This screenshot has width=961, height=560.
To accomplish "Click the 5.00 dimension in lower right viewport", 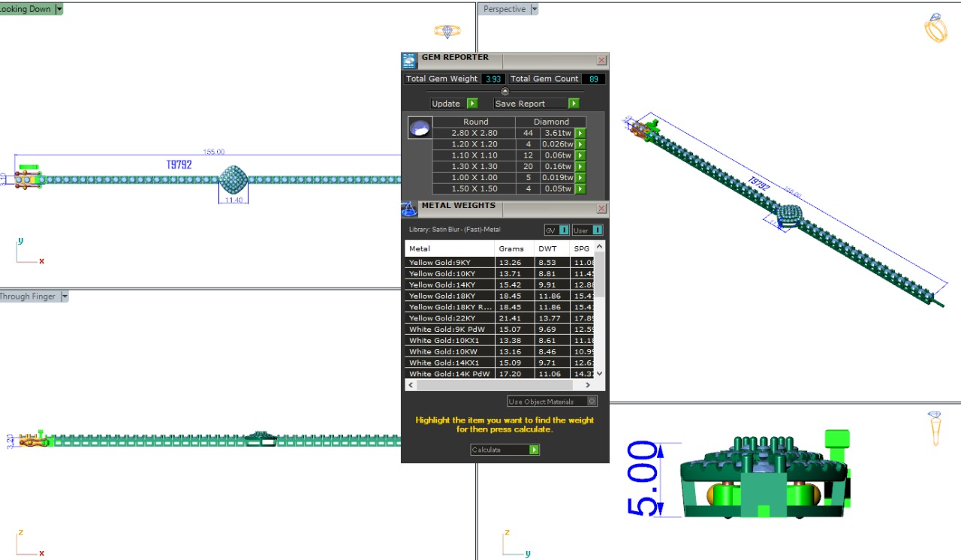I will [643, 479].
